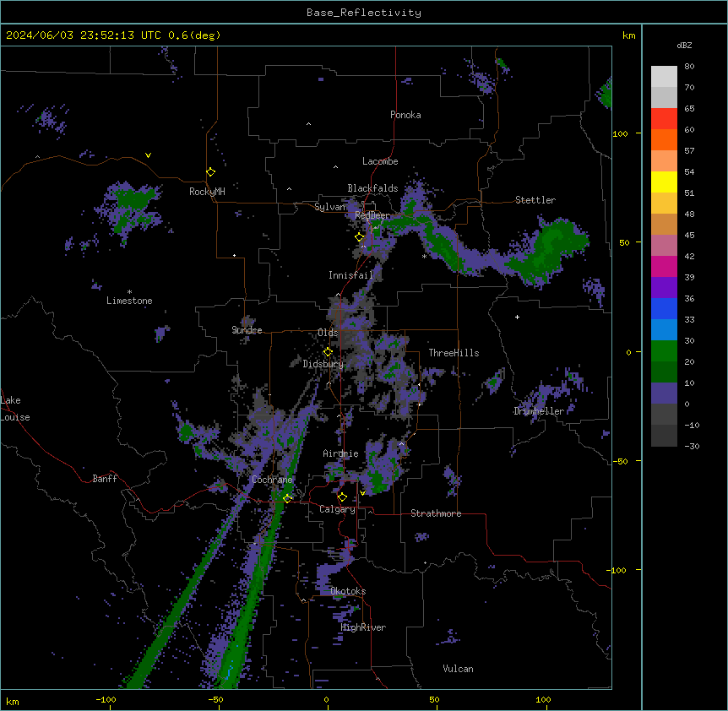The width and height of the screenshot is (728, 711).
Task: Click the yellow diamond marker near Olds
Action: [x=328, y=352]
